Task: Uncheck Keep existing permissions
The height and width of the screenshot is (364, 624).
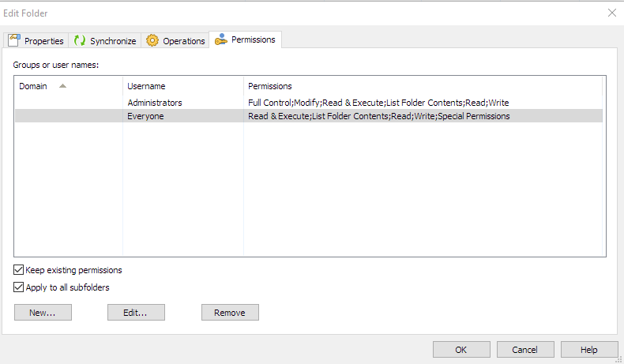Action: coord(19,270)
